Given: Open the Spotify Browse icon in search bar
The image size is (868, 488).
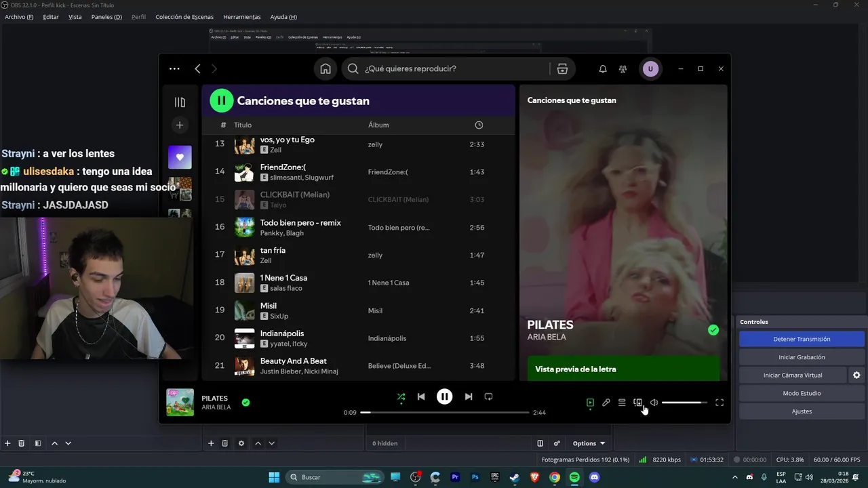Looking at the screenshot, I should coord(561,68).
